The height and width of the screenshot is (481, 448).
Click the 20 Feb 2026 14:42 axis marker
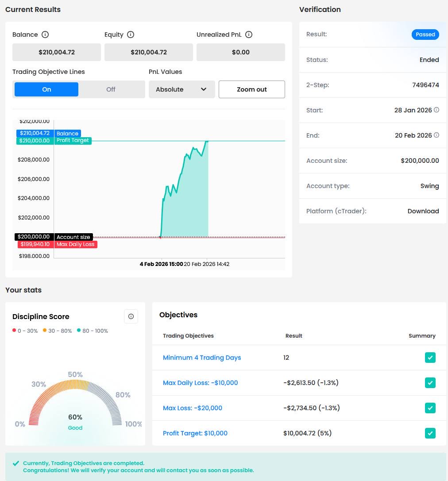[206, 264]
